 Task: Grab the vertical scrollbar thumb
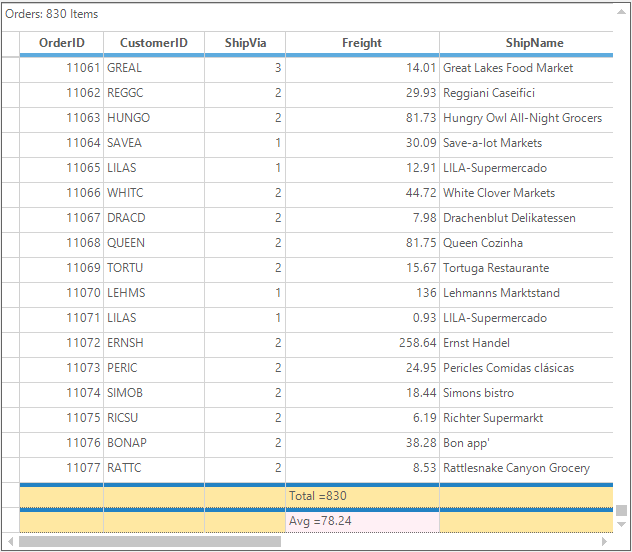click(621, 510)
